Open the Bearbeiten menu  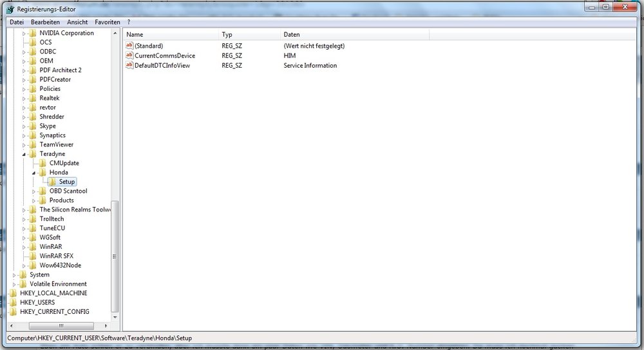(x=44, y=22)
